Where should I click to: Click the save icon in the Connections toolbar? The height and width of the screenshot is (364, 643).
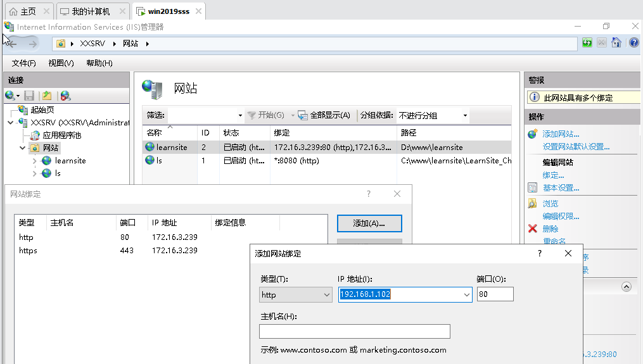point(29,96)
